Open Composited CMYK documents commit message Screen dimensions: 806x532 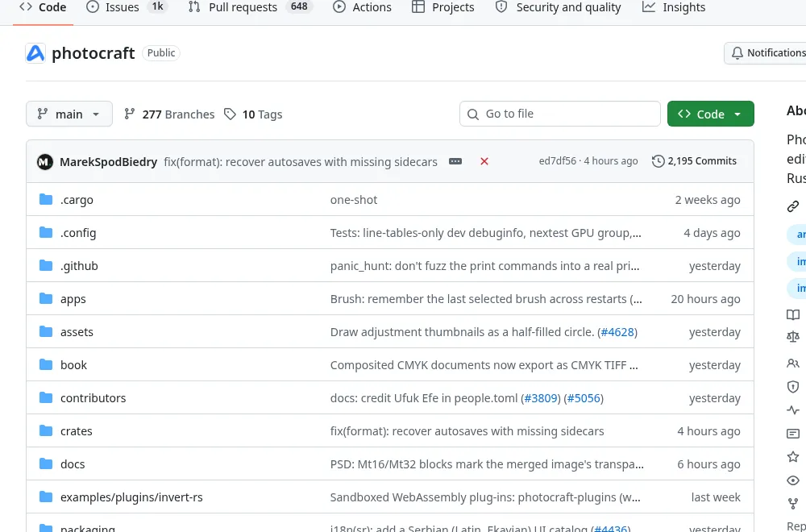[484, 365]
